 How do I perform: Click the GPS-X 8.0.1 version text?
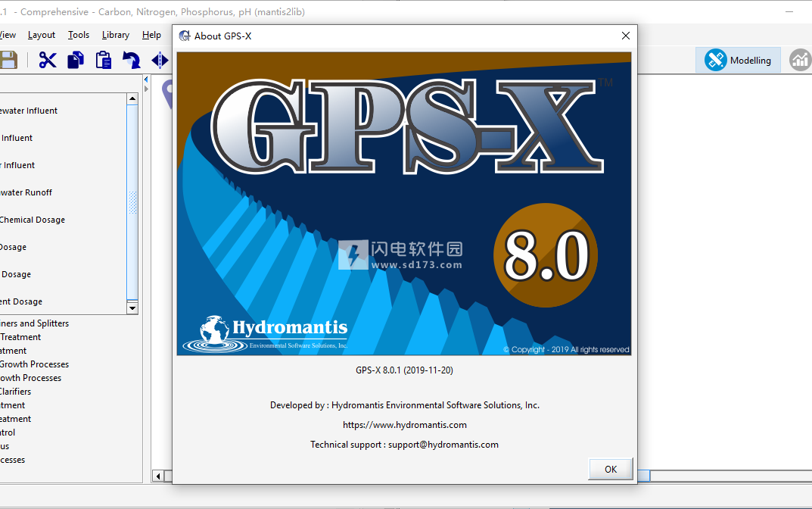click(404, 370)
